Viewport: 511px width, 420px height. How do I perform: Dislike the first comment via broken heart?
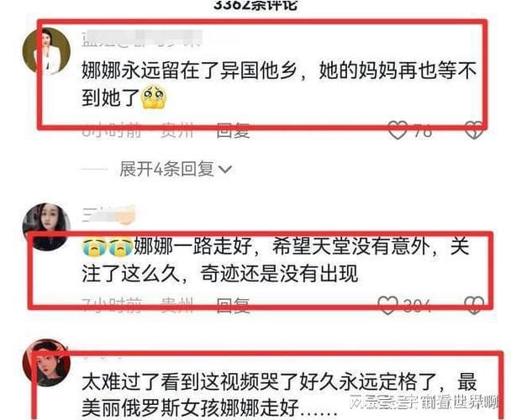(474, 130)
